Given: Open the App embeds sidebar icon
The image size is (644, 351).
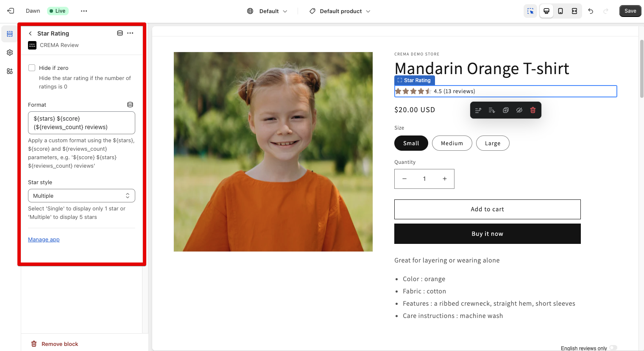Looking at the screenshot, I should [10, 71].
